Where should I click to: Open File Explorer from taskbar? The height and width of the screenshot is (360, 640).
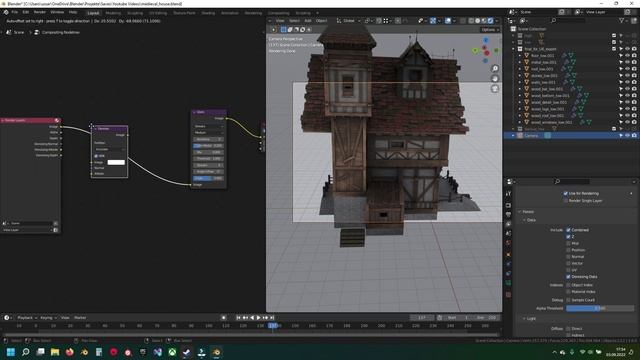[x=55, y=352]
